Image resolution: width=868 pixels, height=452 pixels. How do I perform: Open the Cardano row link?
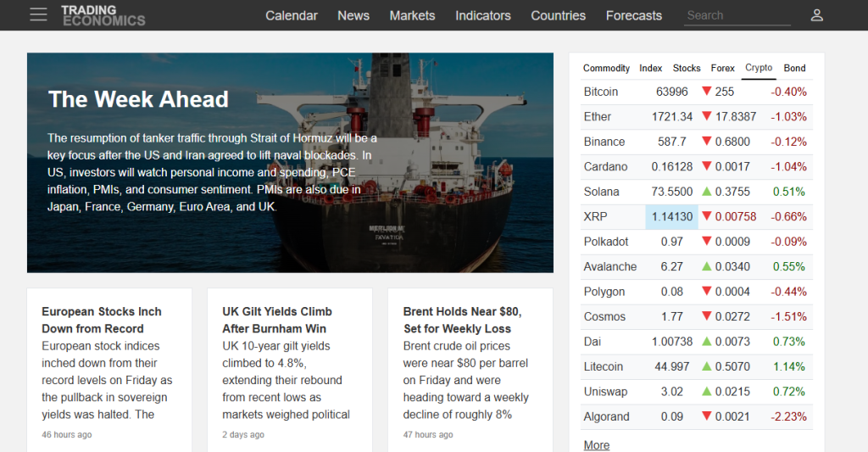[x=605, y=167]
